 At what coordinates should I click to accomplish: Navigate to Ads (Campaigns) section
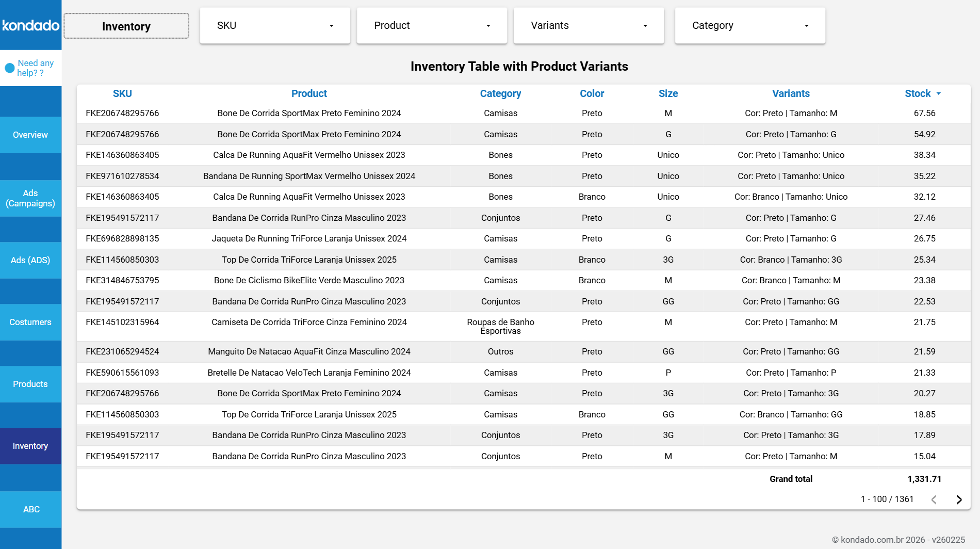coord(30,198)
